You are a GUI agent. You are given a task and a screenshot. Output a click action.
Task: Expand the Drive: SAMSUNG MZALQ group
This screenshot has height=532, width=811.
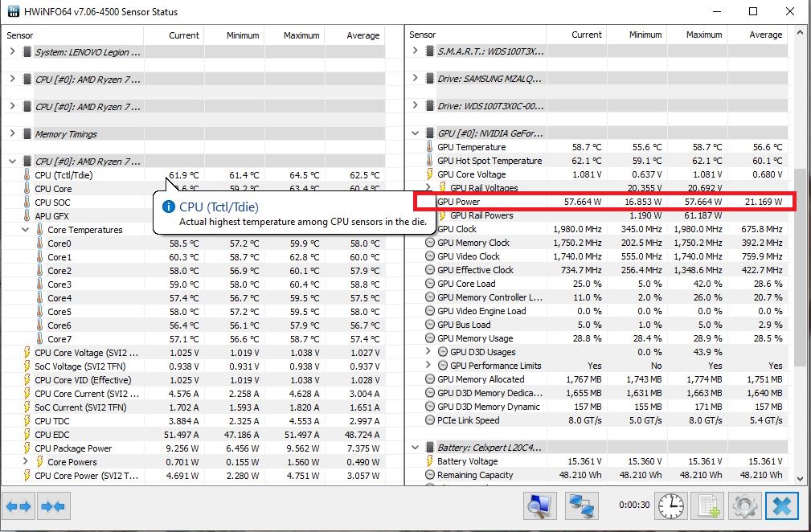click(415, 78)
